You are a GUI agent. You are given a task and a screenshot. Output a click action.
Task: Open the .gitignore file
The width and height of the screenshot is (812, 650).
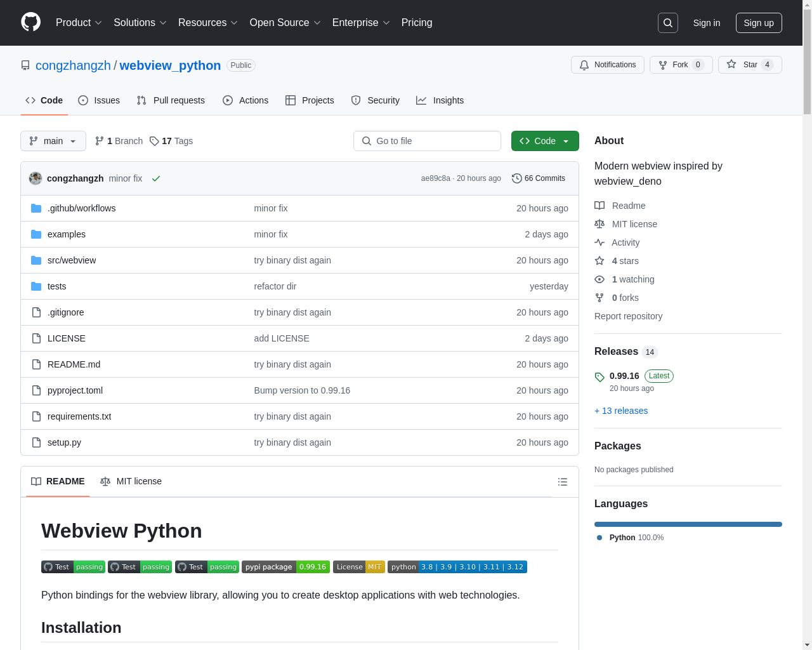[x=66, y=312]
